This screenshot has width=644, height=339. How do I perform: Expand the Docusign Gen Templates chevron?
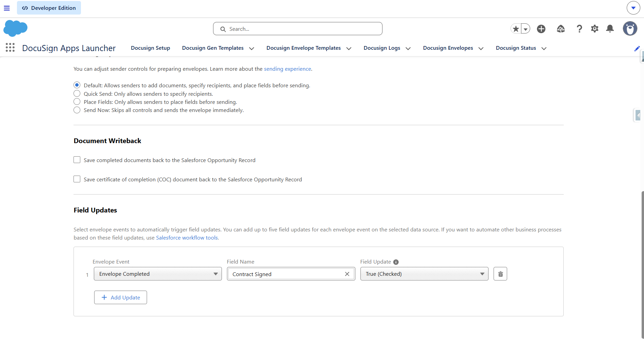(x=252, y=48)
